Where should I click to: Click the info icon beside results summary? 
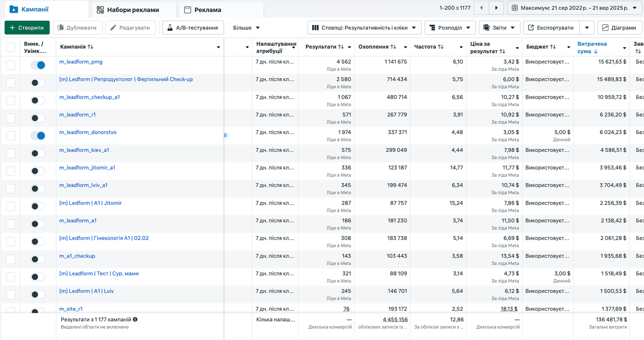[135, 319]
